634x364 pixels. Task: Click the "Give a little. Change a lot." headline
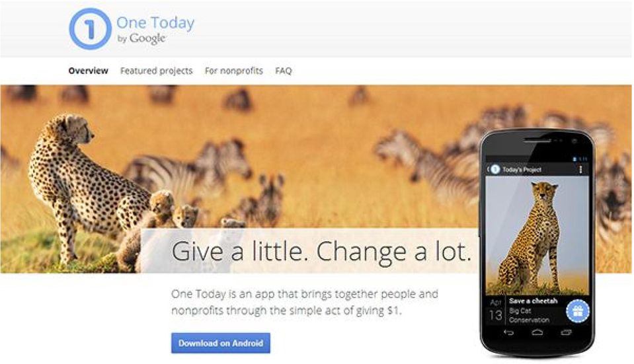point(321,251)
